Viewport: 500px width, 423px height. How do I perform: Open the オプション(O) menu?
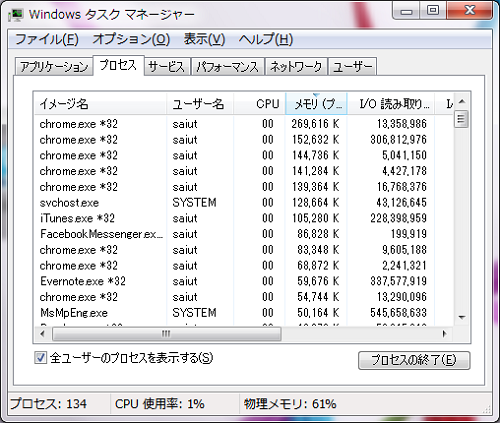point(131,39)
